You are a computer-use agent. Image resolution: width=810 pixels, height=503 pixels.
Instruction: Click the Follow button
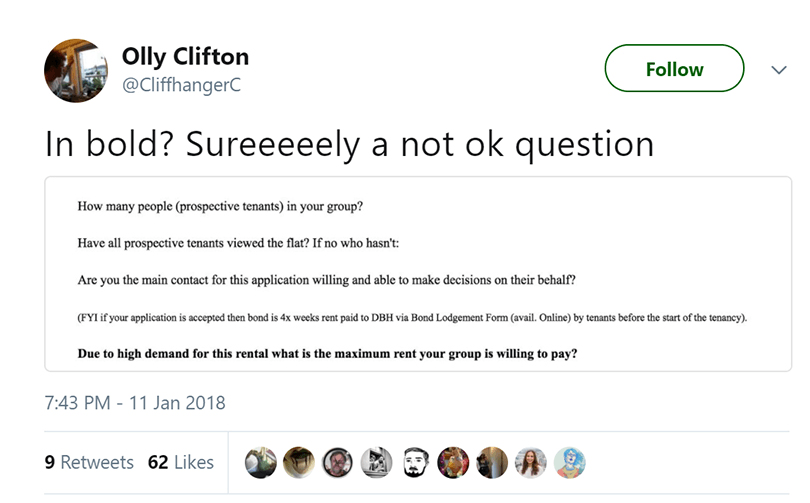(x=674, y=69)
